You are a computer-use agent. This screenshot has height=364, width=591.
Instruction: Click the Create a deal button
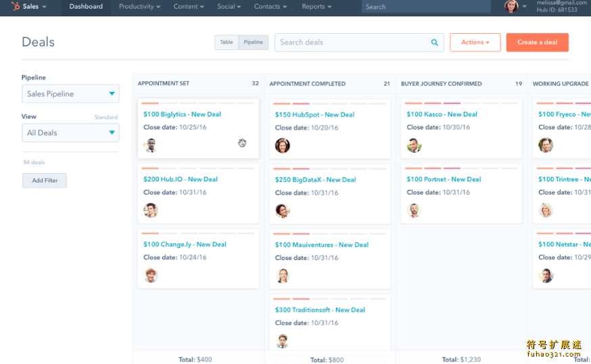point(537,42)
